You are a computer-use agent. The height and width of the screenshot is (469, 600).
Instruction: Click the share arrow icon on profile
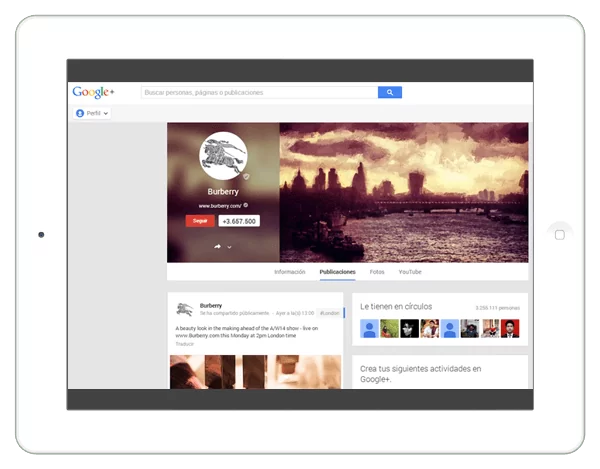coord(217,246)
